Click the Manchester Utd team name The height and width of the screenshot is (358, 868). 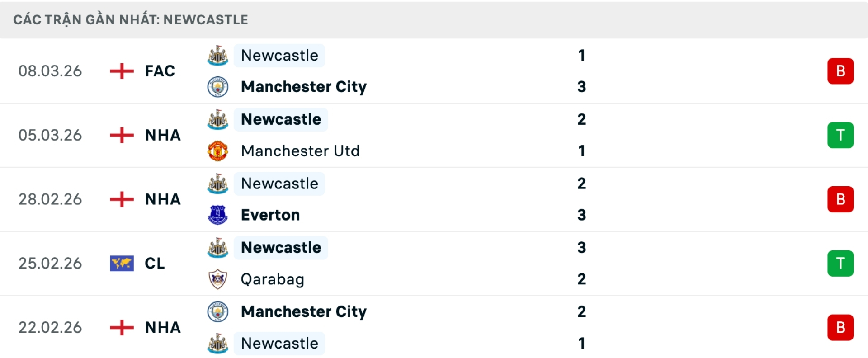tap(300, 151)
